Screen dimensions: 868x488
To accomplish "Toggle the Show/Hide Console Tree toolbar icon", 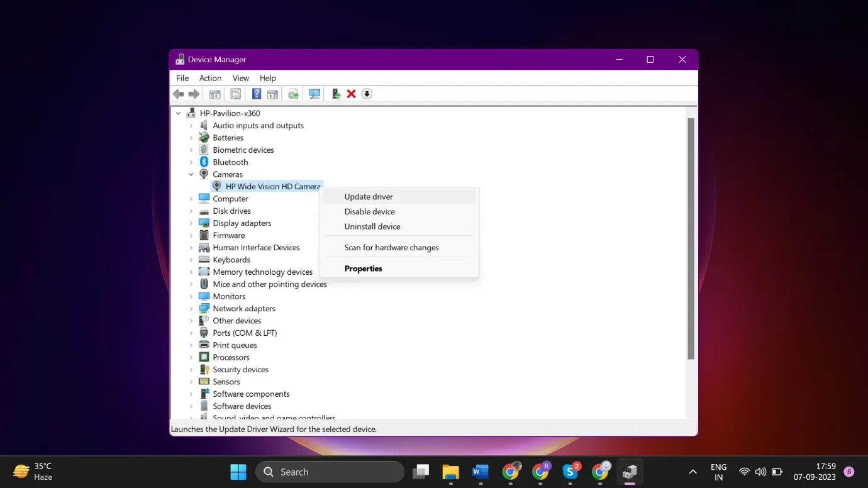I will coord(214,94).
